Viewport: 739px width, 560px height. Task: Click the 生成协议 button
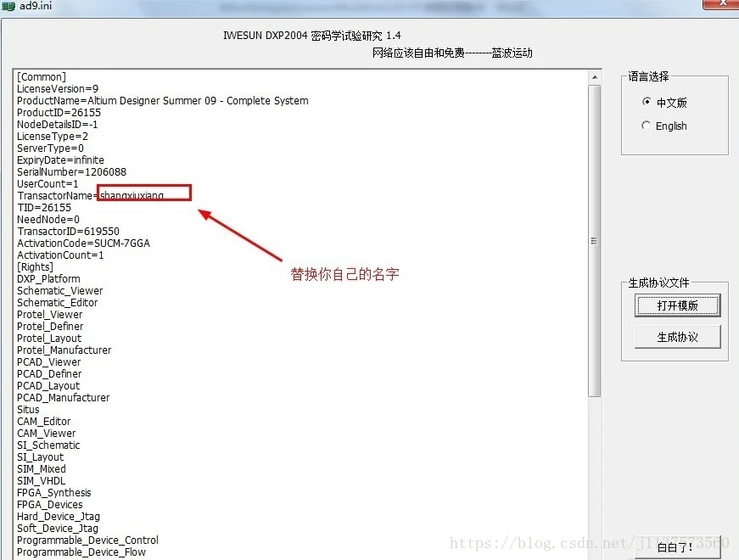pos(677,337)
